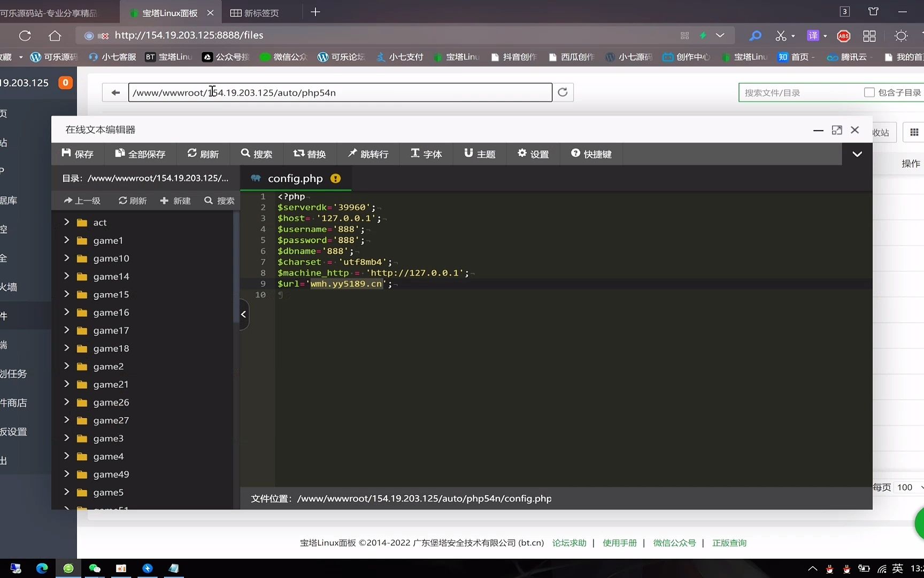Open the 搜索 search tool in the editor toolbar
This screenshot has width=924, height=578.
coord(257,154)
